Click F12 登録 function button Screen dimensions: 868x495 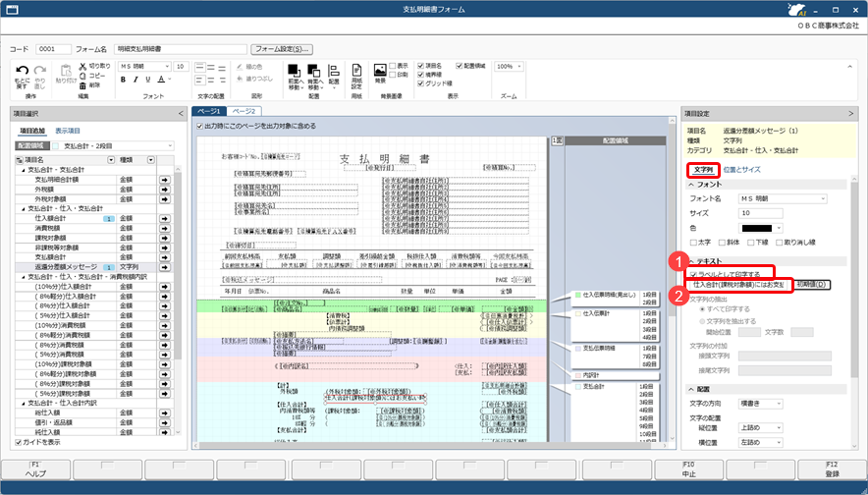point(832,469)
